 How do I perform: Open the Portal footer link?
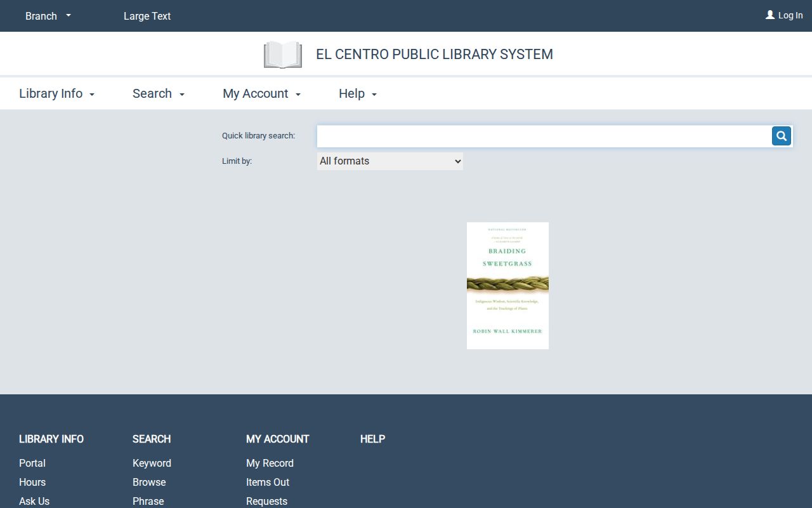(x=32, y=463)
